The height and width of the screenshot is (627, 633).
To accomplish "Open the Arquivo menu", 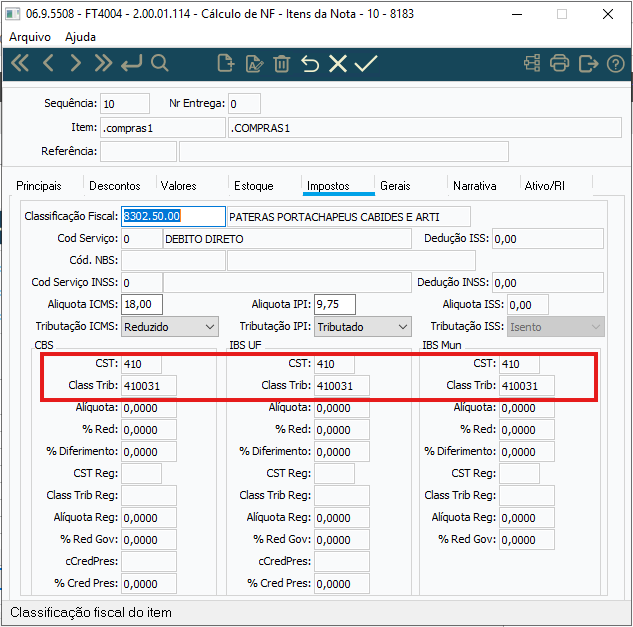I will click(30, 37).
